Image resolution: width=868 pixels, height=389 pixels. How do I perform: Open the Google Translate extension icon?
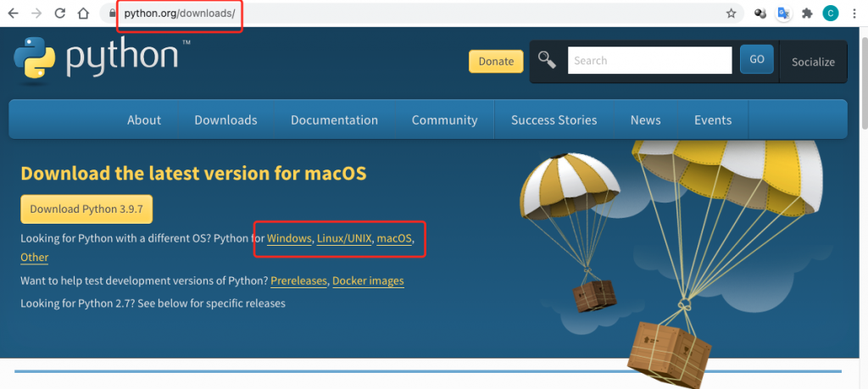[x=782, y=14]
